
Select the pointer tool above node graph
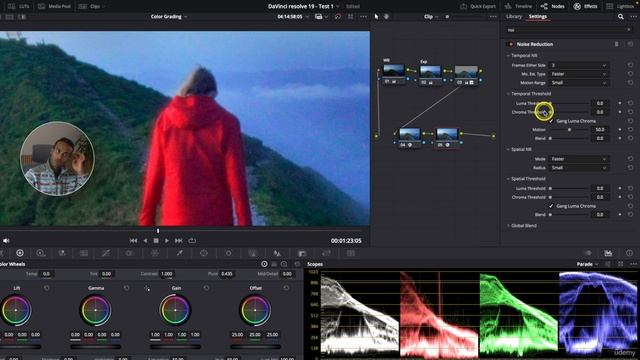tap(376, 17)
